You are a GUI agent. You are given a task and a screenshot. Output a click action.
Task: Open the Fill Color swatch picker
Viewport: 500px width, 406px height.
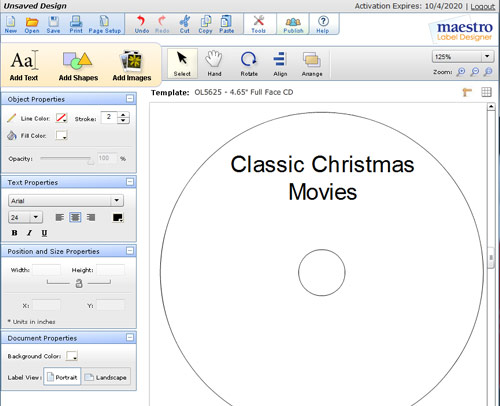(61, 135)
